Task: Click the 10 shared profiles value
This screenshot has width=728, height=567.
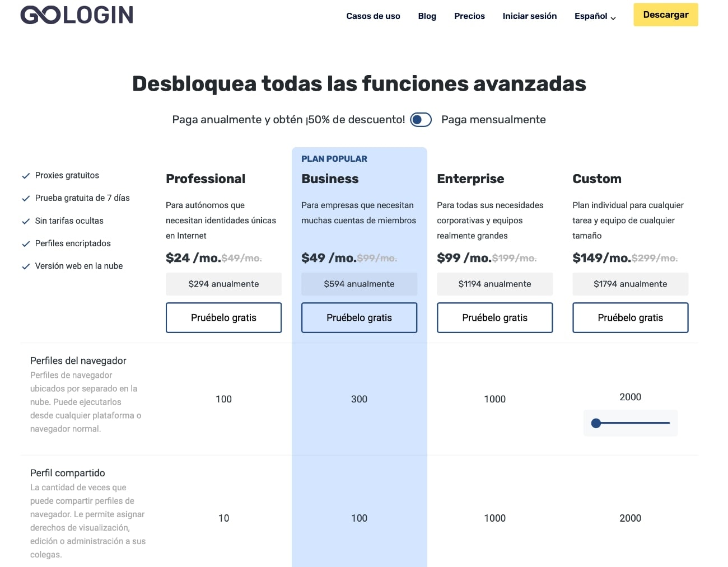Action: click(x=223, y=518)
